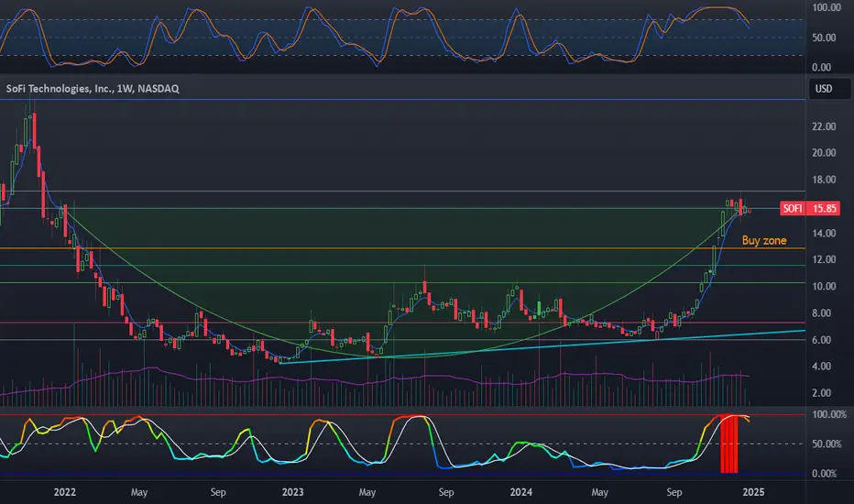854x504 pixels.
Task: Click the 2023 time axis label
Action: click(292, 492)
